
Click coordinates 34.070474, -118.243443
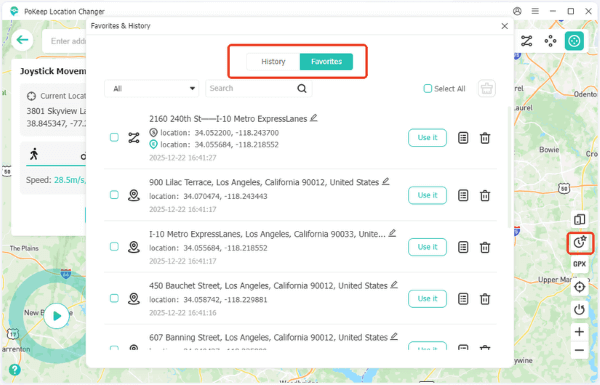pyautogui.click(x=225, y=196)
